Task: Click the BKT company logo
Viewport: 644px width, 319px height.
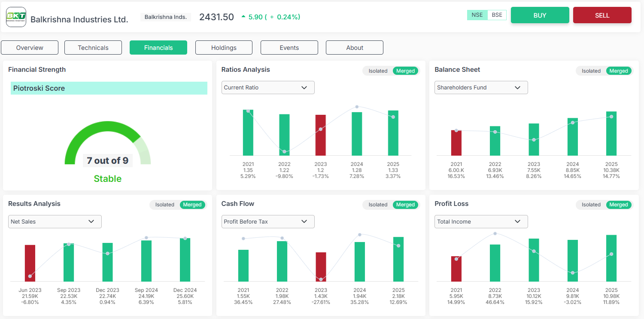Action: [x=16, y=17]
